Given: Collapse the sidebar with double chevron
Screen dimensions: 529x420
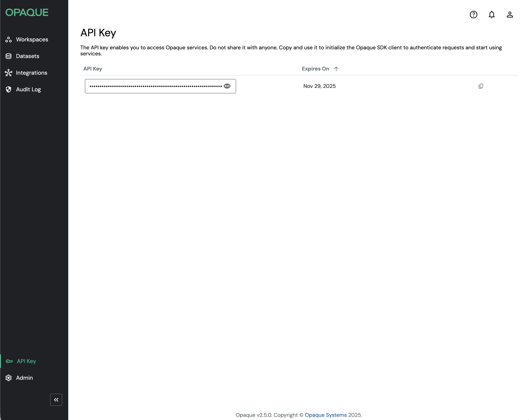Looking at the screenshot, I should [56, 400].
